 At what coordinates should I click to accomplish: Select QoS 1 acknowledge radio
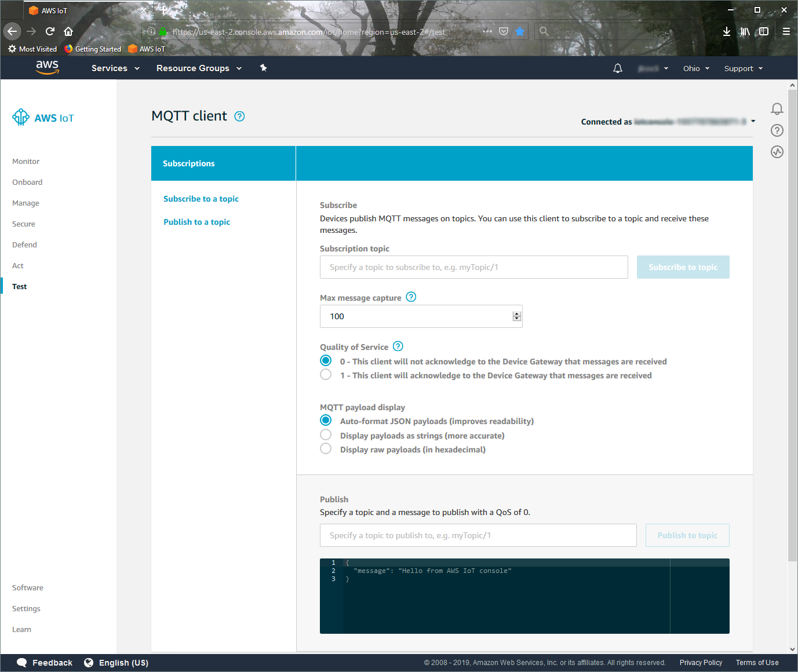pyautogui.click(x=326, y=375)
